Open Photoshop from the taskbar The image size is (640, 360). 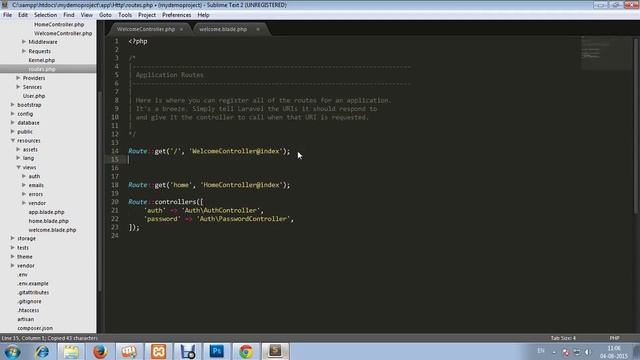point(217,351)
